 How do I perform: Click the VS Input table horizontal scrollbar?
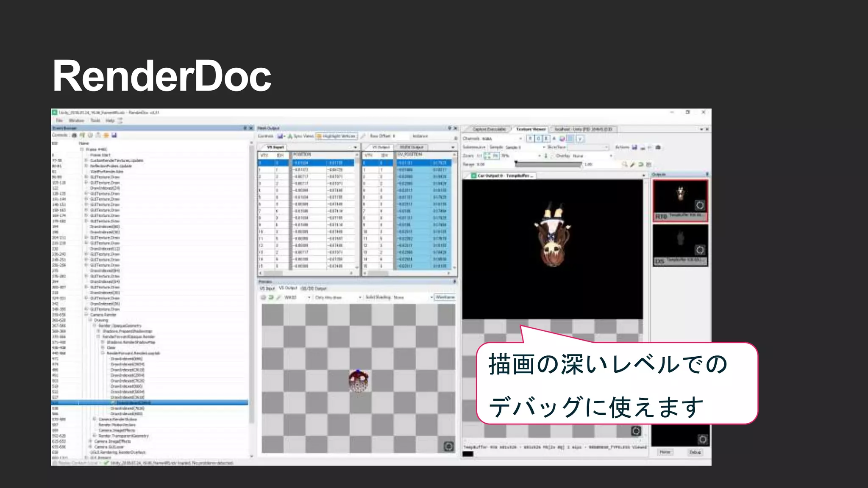[x=305, y=274]
